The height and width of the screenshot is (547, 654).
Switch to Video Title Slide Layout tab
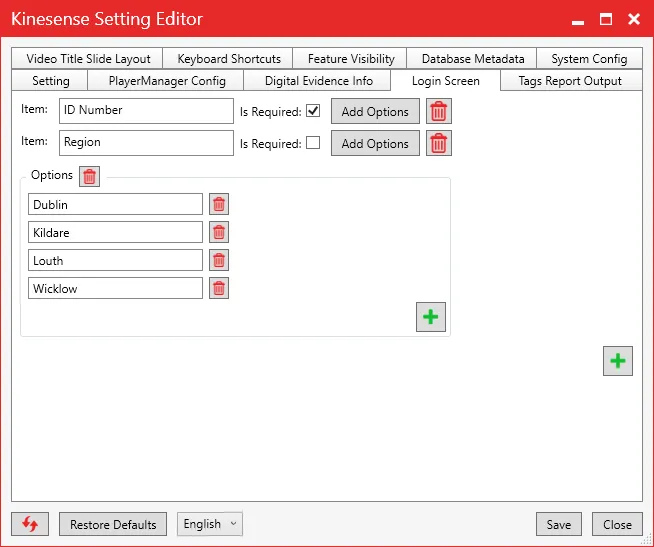click(x=88, y=58)
